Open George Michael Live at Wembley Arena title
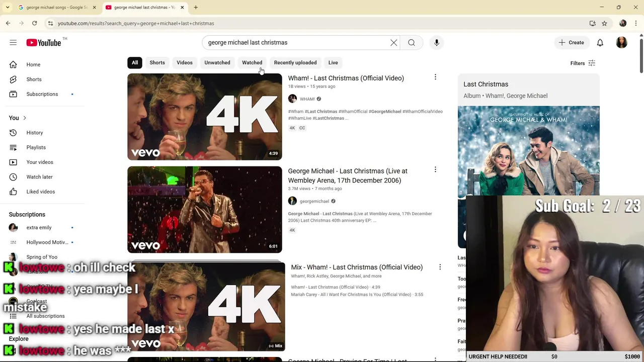This screenshot has width=644, height=362. coord(348,175)
